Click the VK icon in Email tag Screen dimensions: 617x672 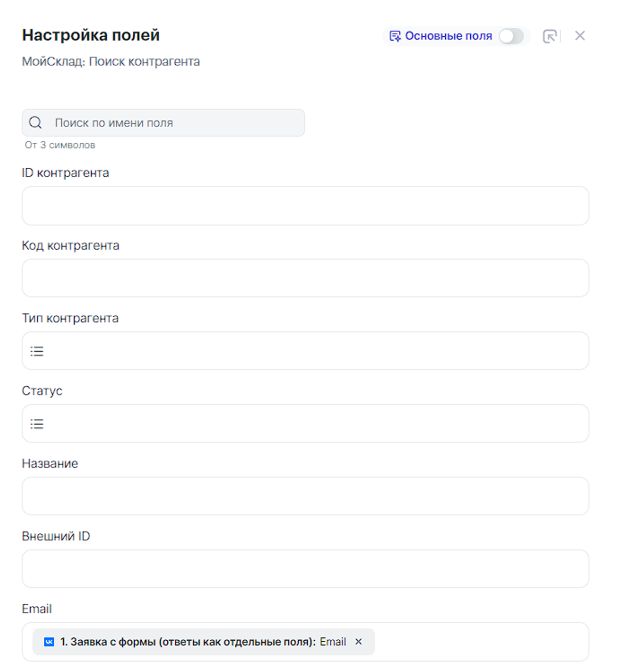tap(49, 642)
